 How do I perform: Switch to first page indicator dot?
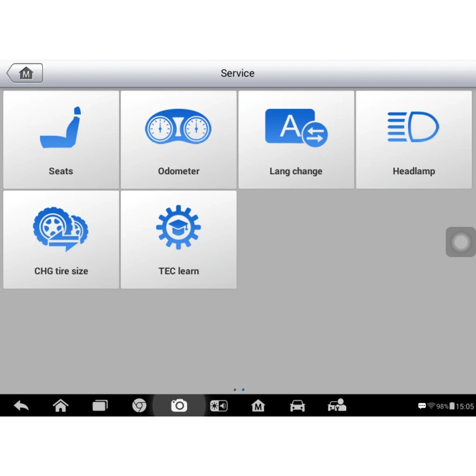point(235,390)
